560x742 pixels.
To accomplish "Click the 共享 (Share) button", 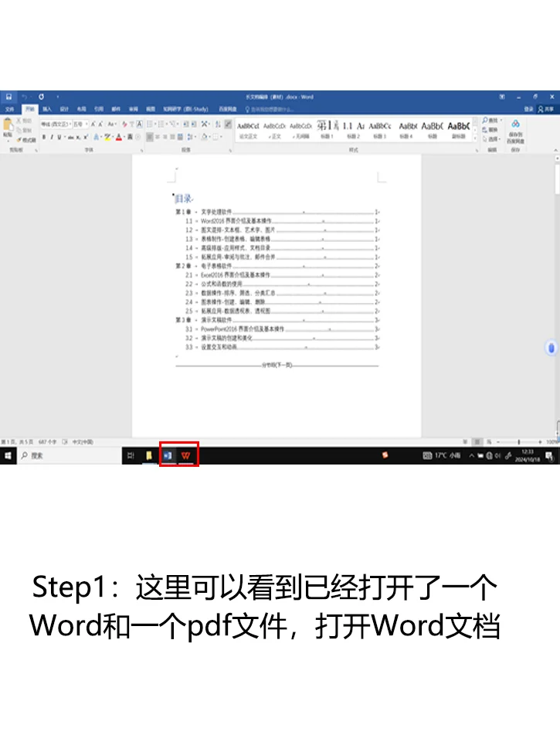I will (546, 109).
